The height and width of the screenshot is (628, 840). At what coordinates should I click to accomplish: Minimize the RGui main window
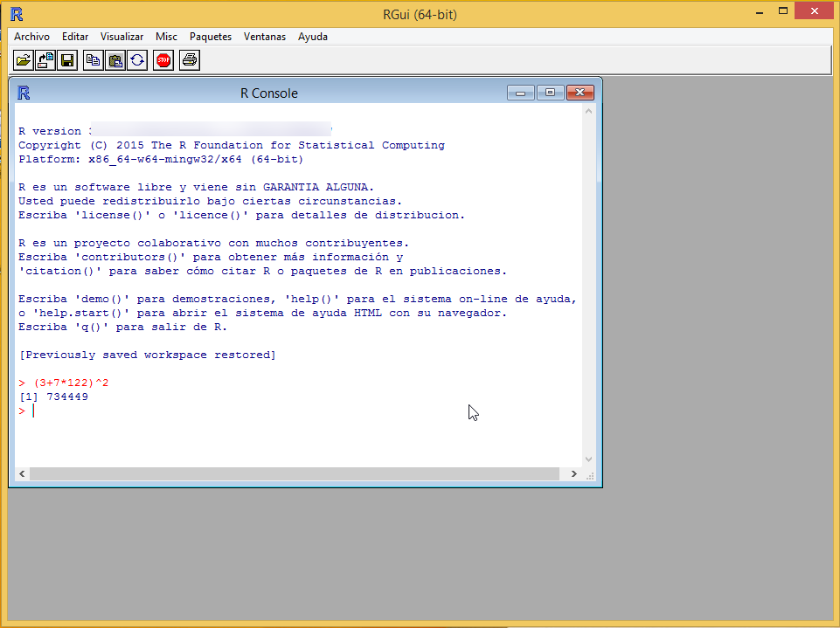pyautogui.click(x=759, y=11)
